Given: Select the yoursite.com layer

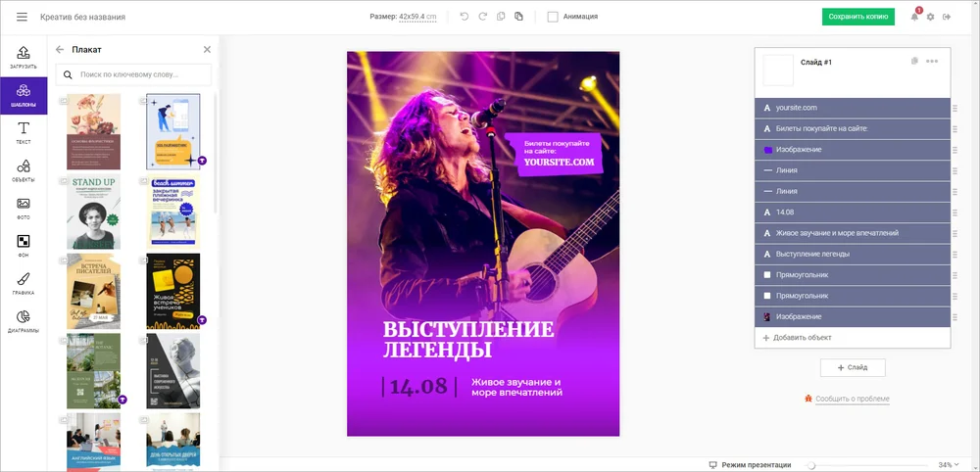Looking at the screenshot, I should (x=853, y=108).
